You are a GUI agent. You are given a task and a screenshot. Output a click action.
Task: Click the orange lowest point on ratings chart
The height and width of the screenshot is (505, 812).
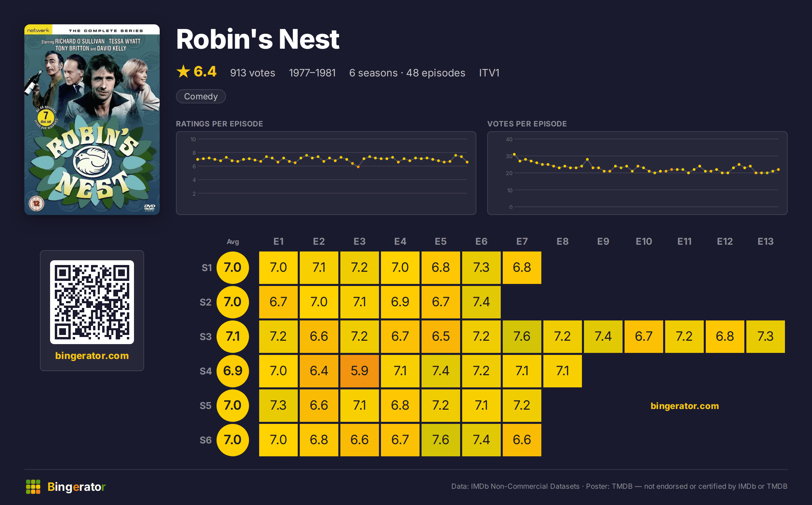pos(358,167)
